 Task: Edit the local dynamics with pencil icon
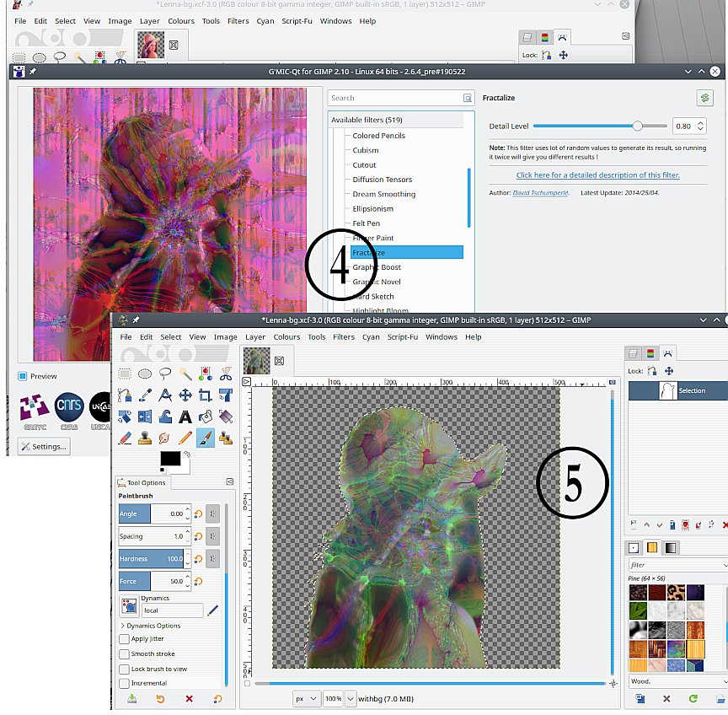212,610
